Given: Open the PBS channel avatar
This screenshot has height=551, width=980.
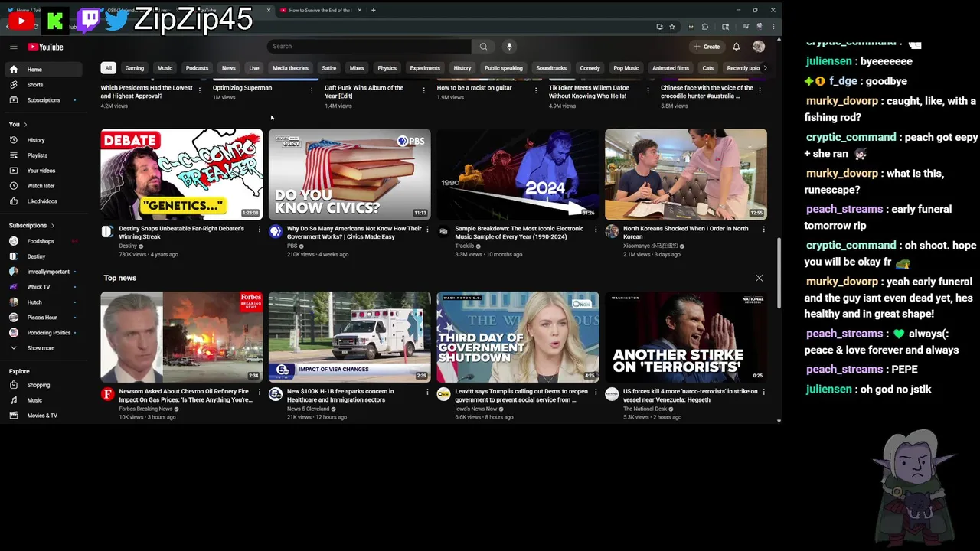Looking at the screenshot, I should pyautogui.click(x=276, y=232).
